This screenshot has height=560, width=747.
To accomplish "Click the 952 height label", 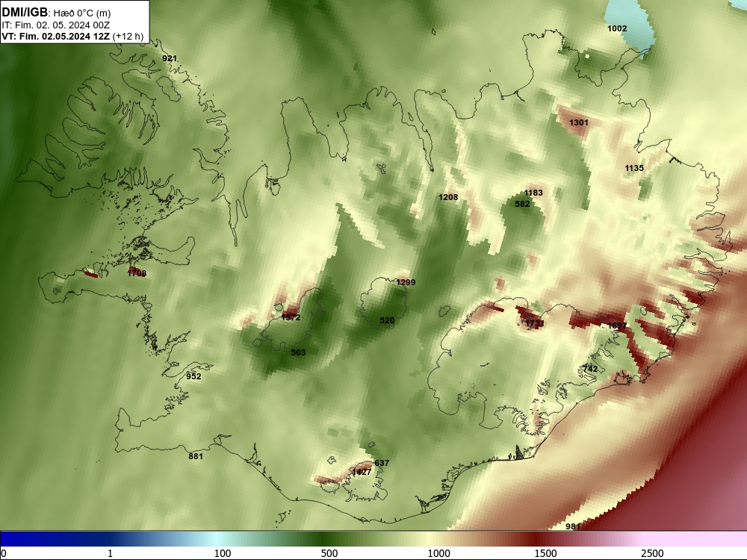I will click(x=193, y=376).
